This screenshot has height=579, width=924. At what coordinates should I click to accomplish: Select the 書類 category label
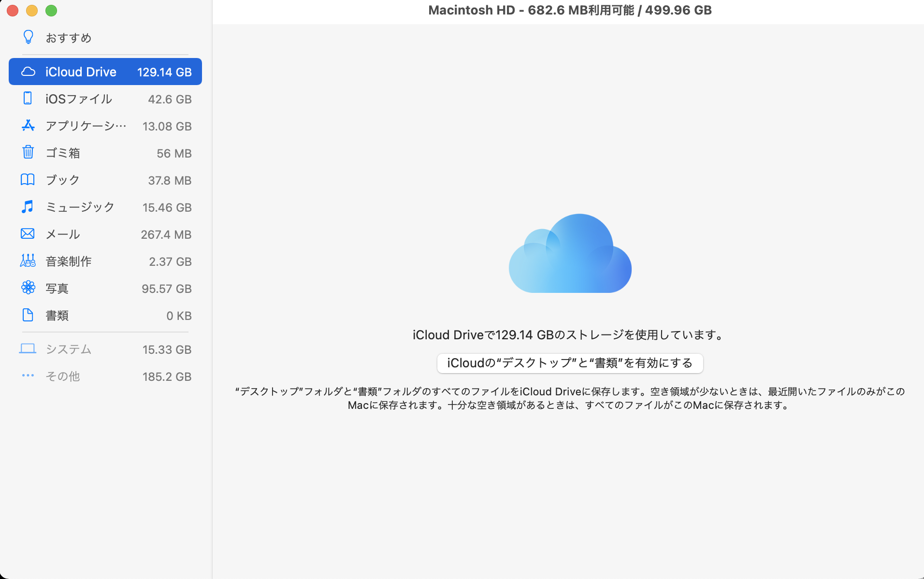coord(57,316)
